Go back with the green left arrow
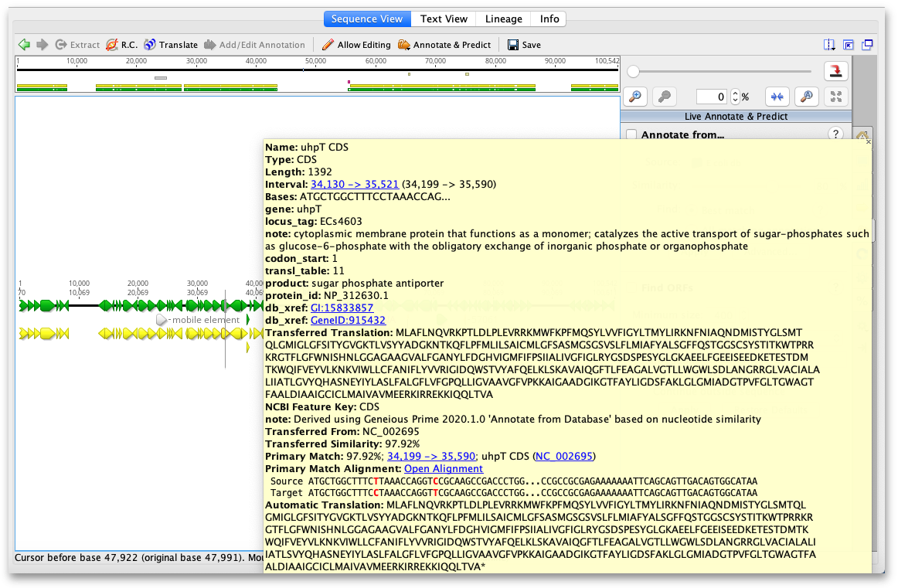This screenshot has height=588, width=898. point(24,45)
